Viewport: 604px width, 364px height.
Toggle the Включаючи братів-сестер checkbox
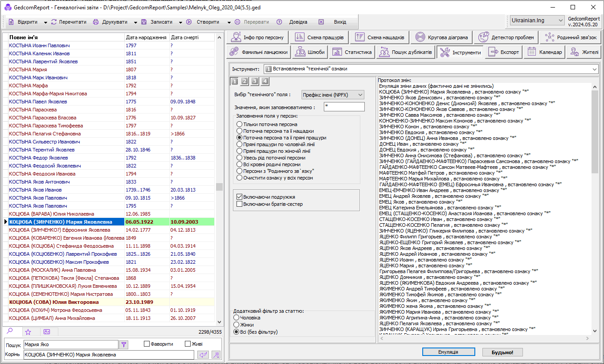(240, 204)
